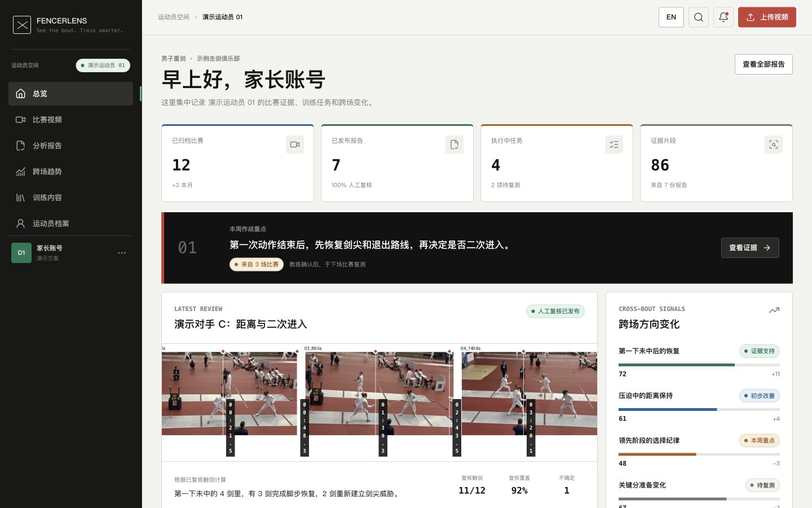Click the 已发布报告 card value 7
812x508 pixels.
(x=336, y=165)
